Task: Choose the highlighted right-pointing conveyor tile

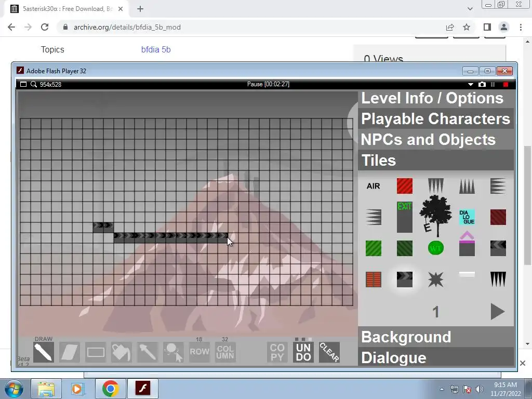Action: tap(404, 279)
